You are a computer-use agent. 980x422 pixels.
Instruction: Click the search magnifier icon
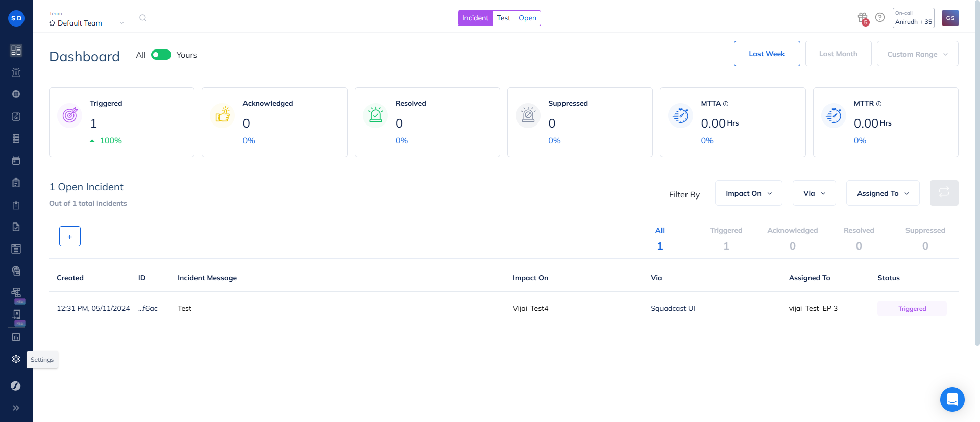point(143,18)
